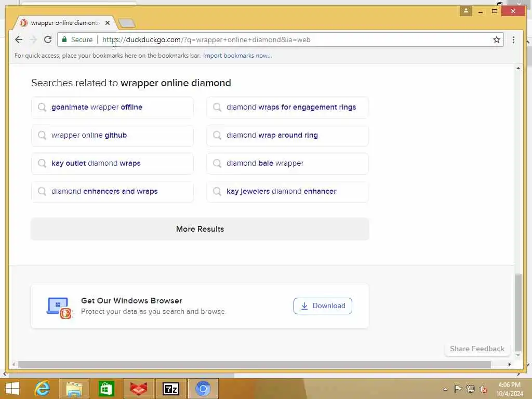Search 'wrapper online github' suggestion

tap(112, 136)
